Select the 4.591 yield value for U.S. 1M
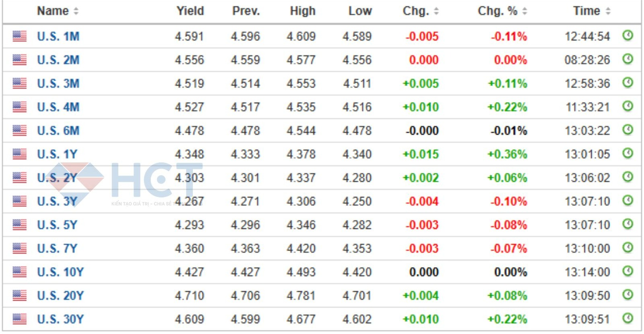644x334 pixels. click(x=189, y=36)
